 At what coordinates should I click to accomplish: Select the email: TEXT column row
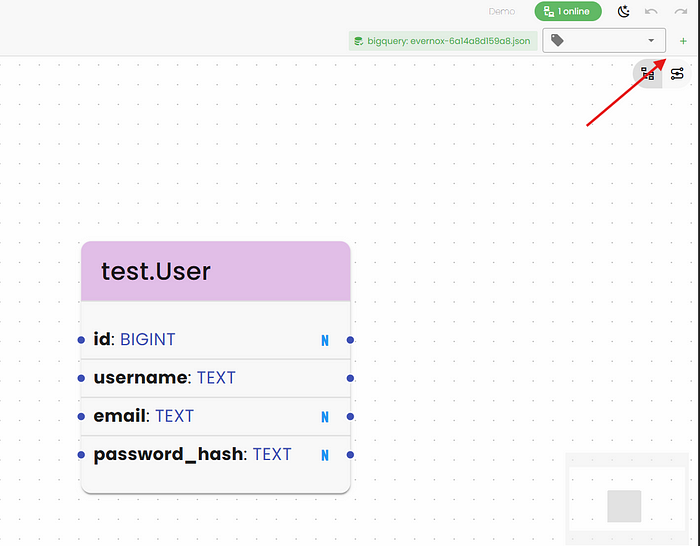coord(216,417)
